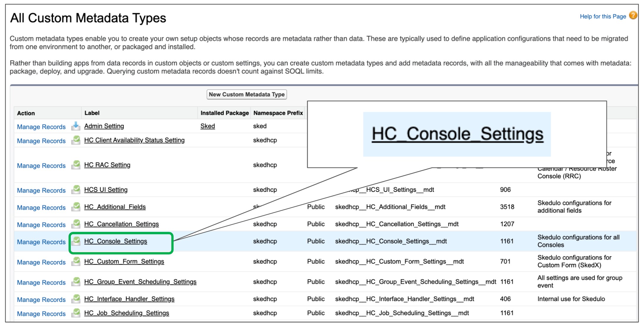Sort by the Label column header
Screen dimensions: 644x325
pos(92,113)
